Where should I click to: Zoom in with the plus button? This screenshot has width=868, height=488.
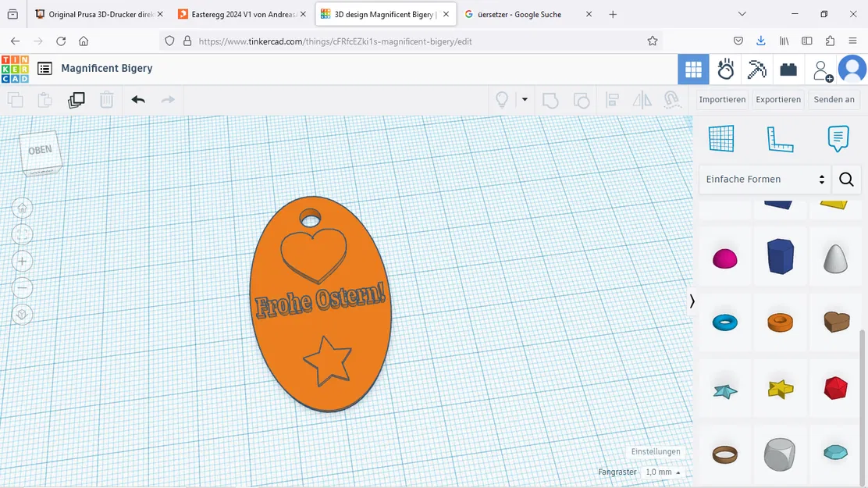(22, 261)
